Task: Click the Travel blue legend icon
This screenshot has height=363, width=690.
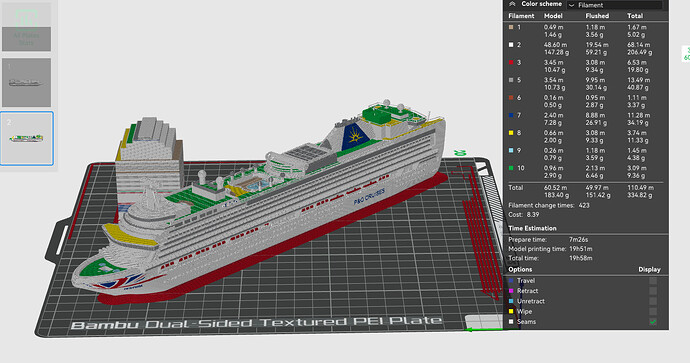Action: [511, 281]
